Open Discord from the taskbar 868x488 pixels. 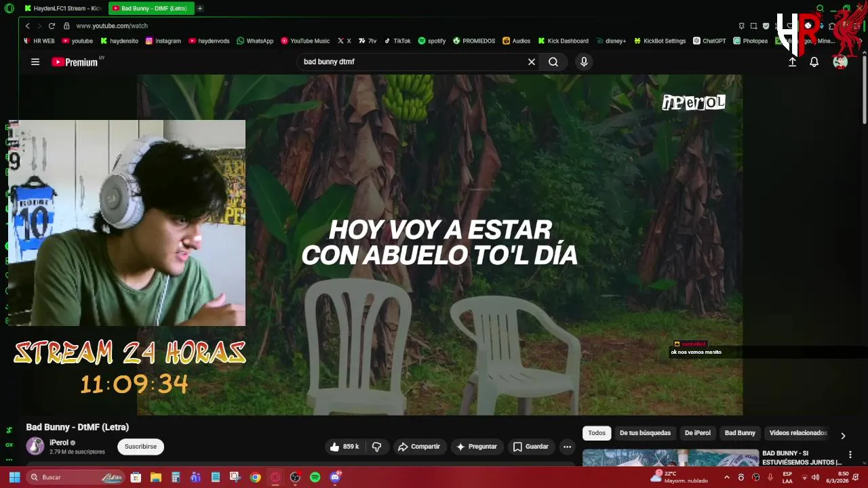coord(335,477)
